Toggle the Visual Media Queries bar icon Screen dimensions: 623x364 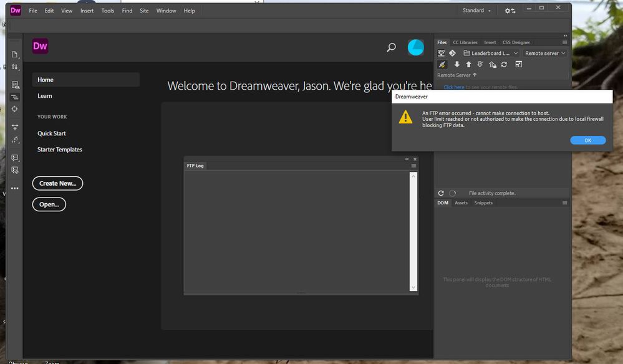15,97
